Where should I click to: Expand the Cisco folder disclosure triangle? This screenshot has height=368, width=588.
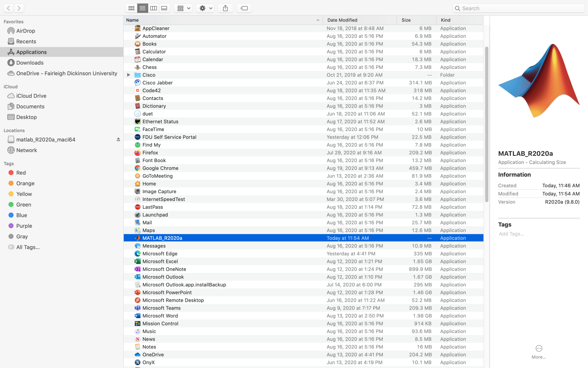coord(129,75)
